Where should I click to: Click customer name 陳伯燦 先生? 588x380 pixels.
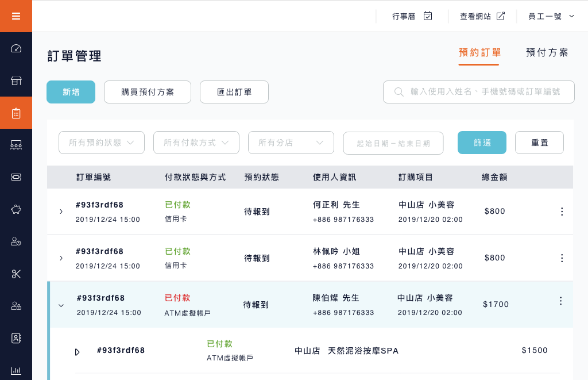coord(336,298)
